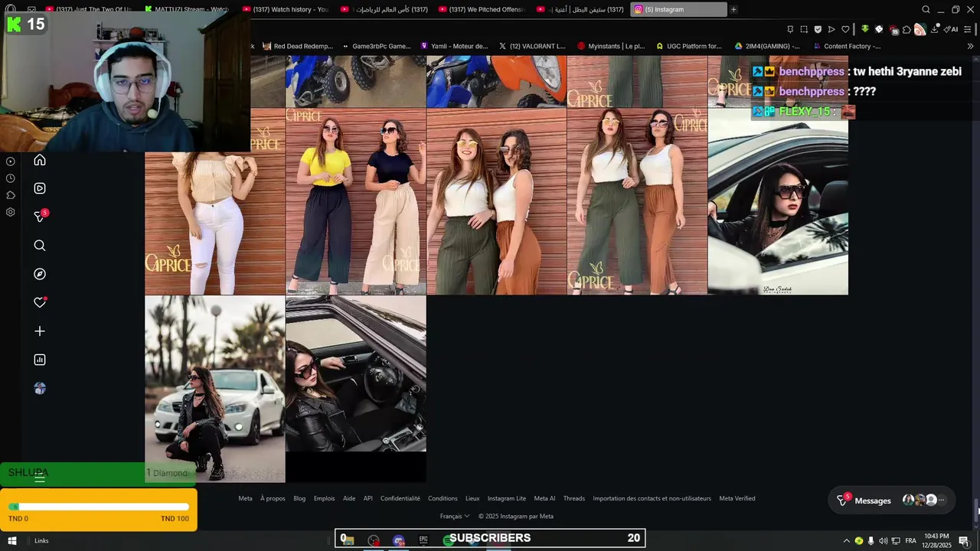Image resolution: width=980 pixels, height=551 pixels.
Task: Open post with yellow and black tops
Action: pos(356,201)
